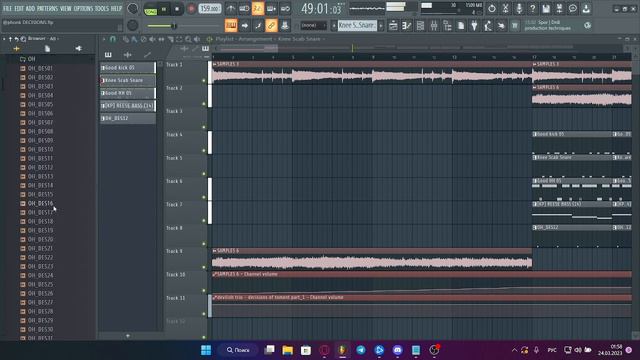Open the OPTIONS menu
The image size is (640, 360).
click(83, 9)
